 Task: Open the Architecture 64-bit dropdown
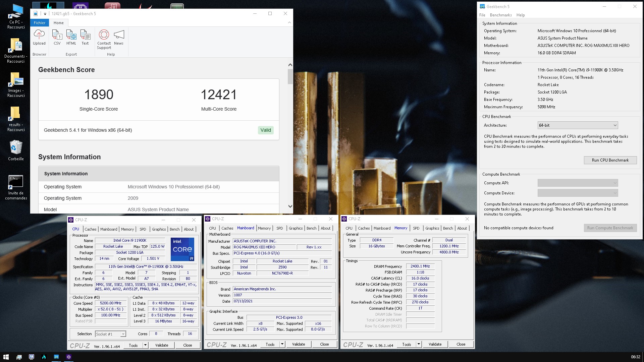click(578, 125)
